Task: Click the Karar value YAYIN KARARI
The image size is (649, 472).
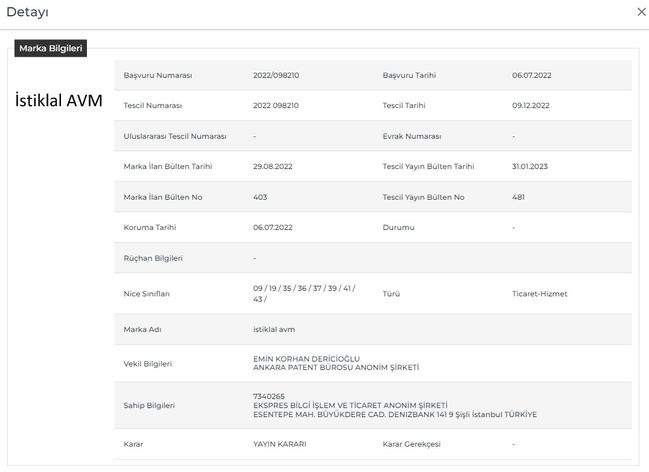Action: (279, 443)
